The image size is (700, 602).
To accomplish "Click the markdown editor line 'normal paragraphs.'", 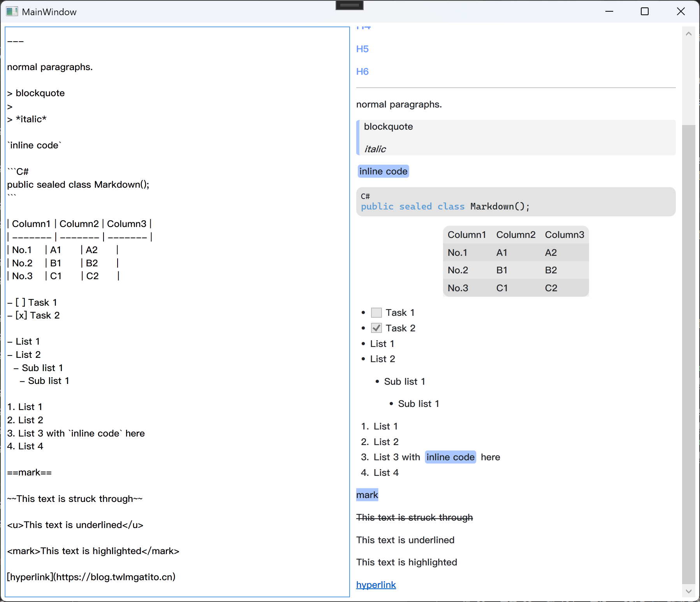I will [50, 67].
